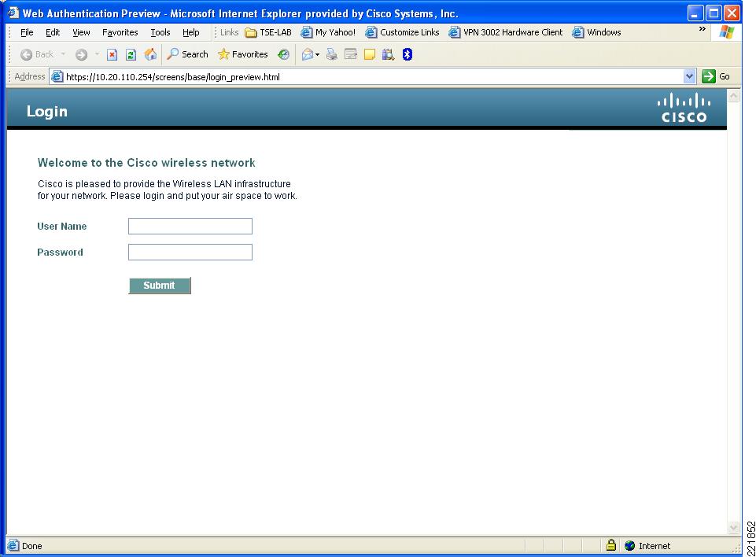This screenshot has height=557, width=756.
Task: Click the Mail envelope icon
Action: (x=307, y=54)
